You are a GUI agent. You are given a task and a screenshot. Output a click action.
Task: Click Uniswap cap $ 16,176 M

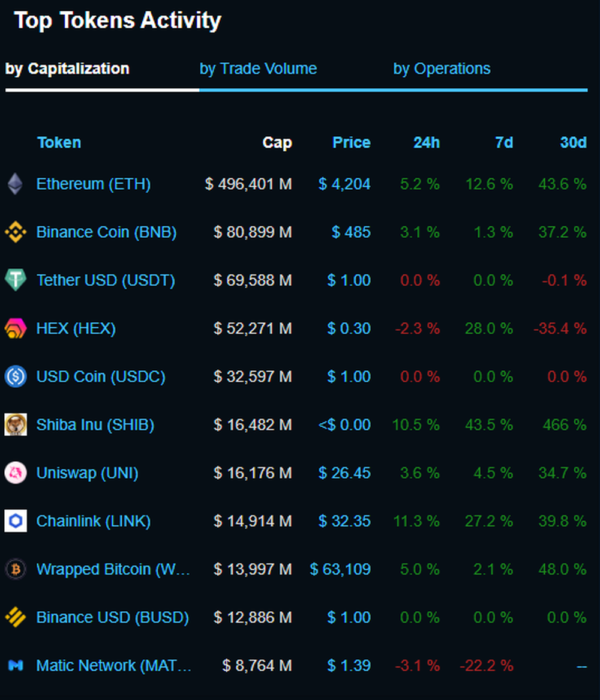253,473
